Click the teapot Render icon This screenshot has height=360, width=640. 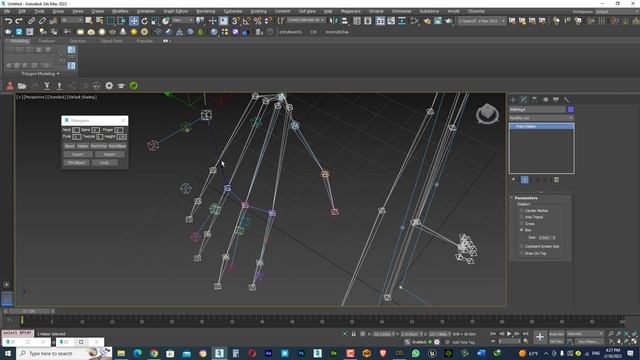coord(448,21)
